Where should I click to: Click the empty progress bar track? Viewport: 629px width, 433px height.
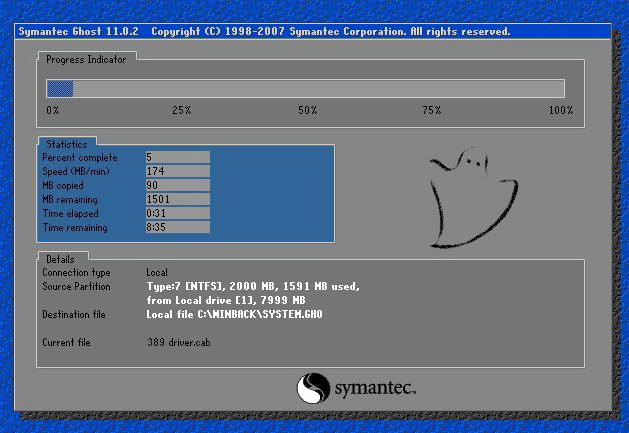pos(320,88)
